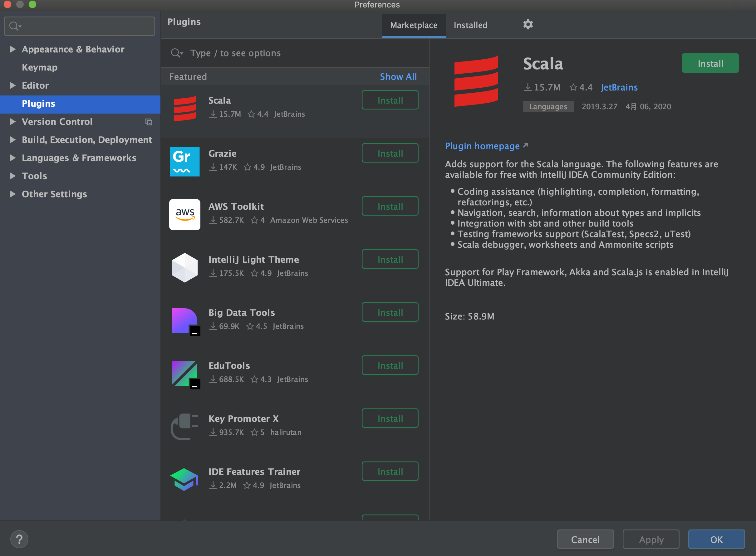Expand the Version Control section
This screenshot has width=756, height=556.
click(13, 121)
